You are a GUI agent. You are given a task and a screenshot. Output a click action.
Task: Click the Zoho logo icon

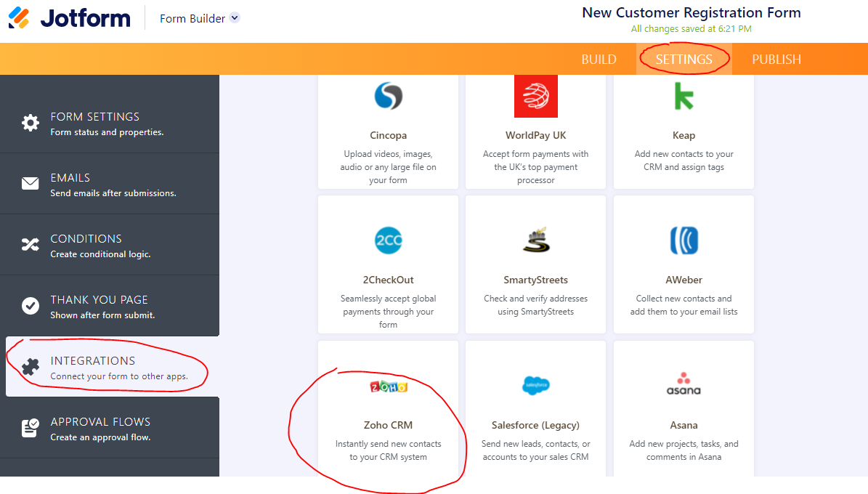pyautogui.click(x=388, y=386)
